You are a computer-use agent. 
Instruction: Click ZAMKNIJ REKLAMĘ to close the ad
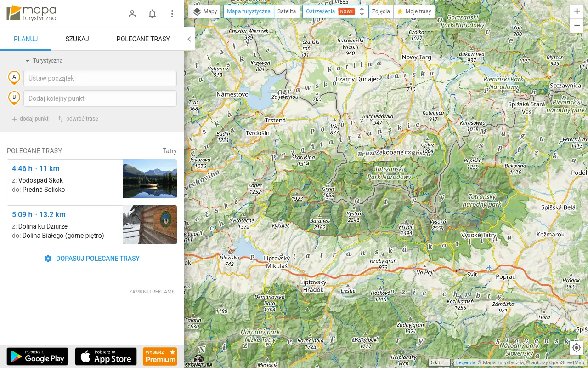tap(152, 292)
